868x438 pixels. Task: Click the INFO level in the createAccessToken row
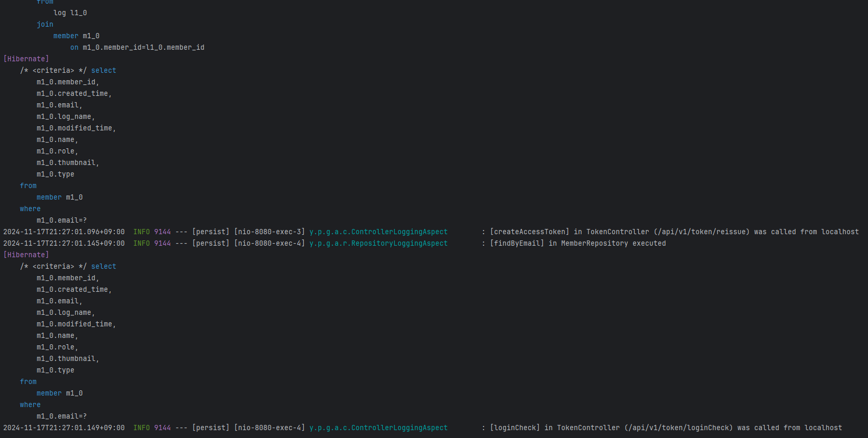point(142,232)
